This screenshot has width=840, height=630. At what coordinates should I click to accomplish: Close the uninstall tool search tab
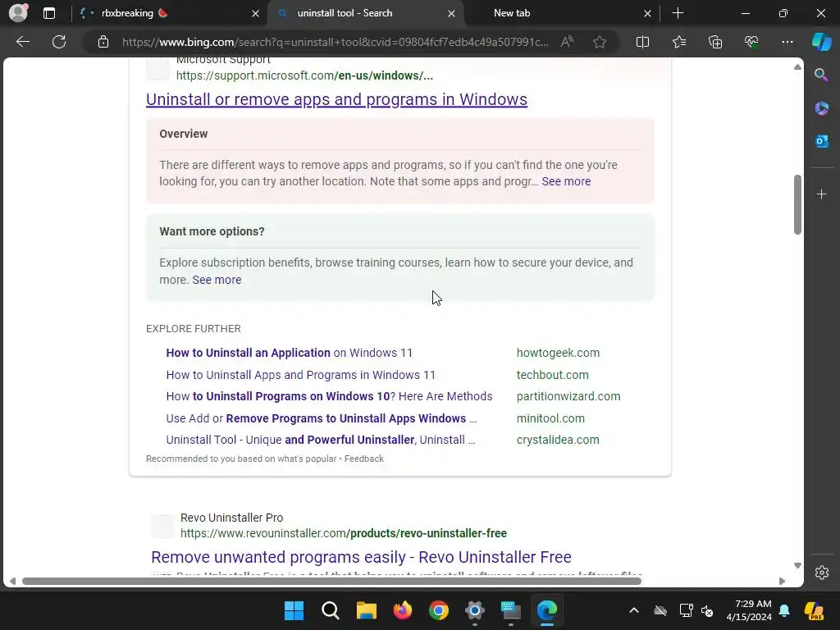(452, 13)
